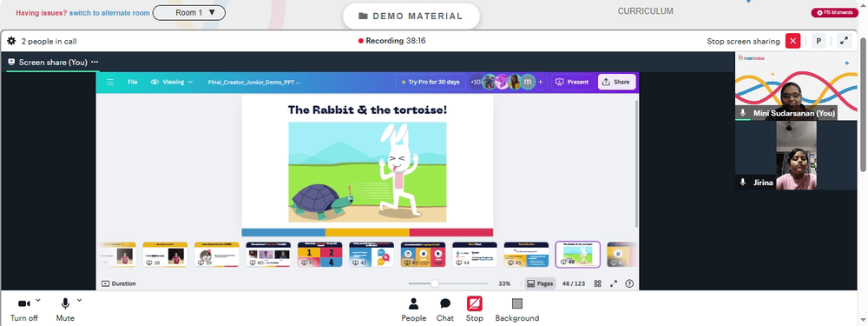Open the call settings gear icon
Viewport: 868px width, 326px height.
point(11,41)
